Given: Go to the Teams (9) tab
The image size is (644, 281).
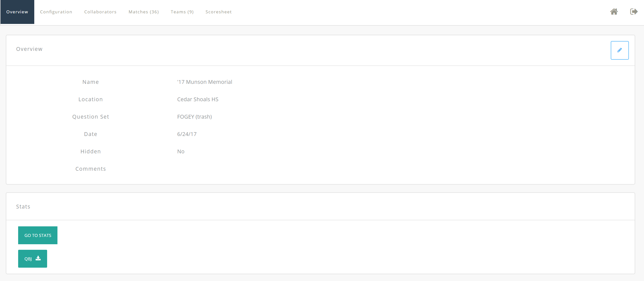Looking at the screenshot, I should (182, 12).
